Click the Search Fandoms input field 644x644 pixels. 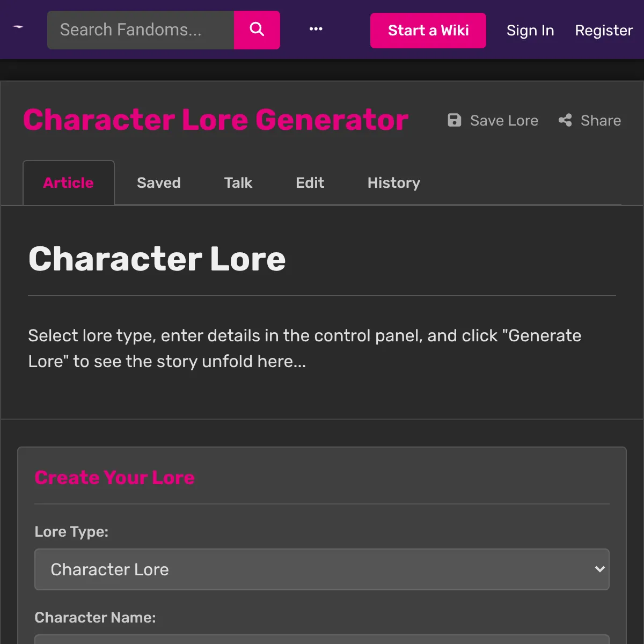[141, 30]
